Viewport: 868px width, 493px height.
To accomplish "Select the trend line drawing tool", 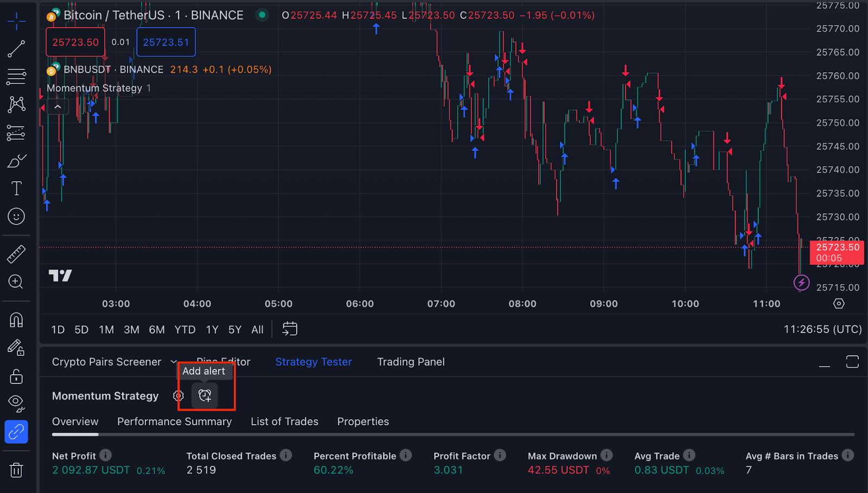I will (x=16, y=49).
